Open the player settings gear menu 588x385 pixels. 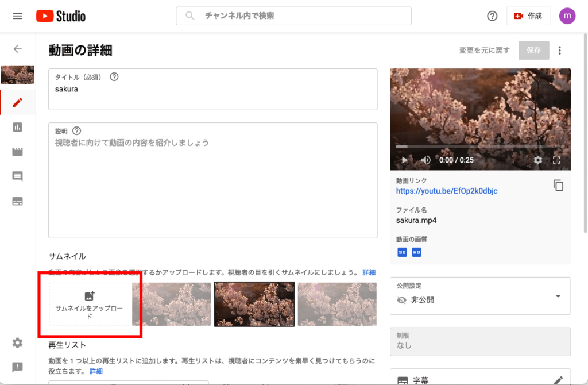pos(538,160)
